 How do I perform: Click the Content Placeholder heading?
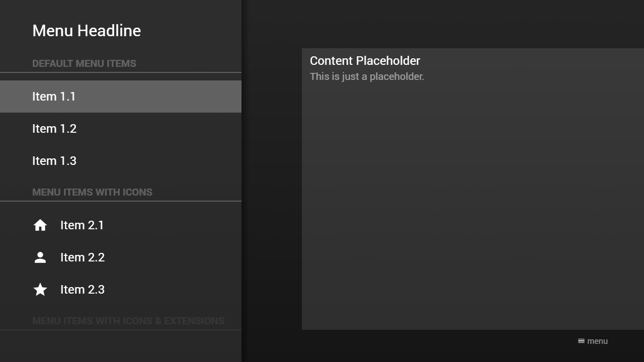click(x=365, y=61)
